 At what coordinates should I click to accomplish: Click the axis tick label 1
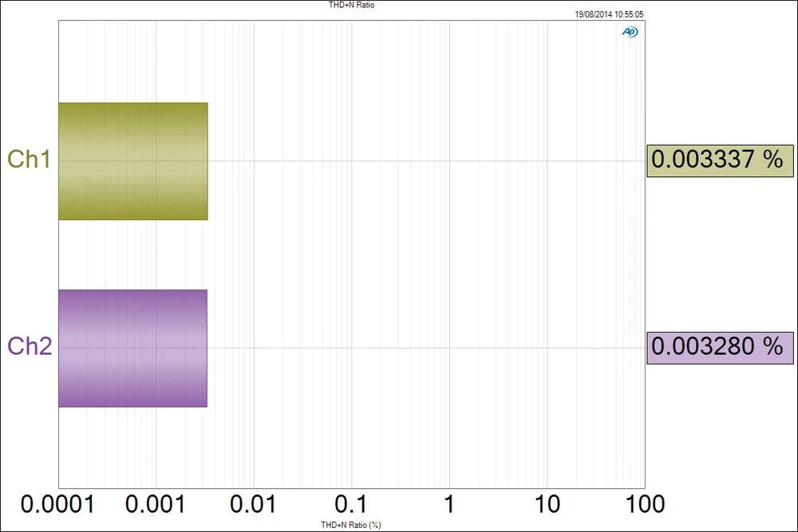tap(448, 505)
